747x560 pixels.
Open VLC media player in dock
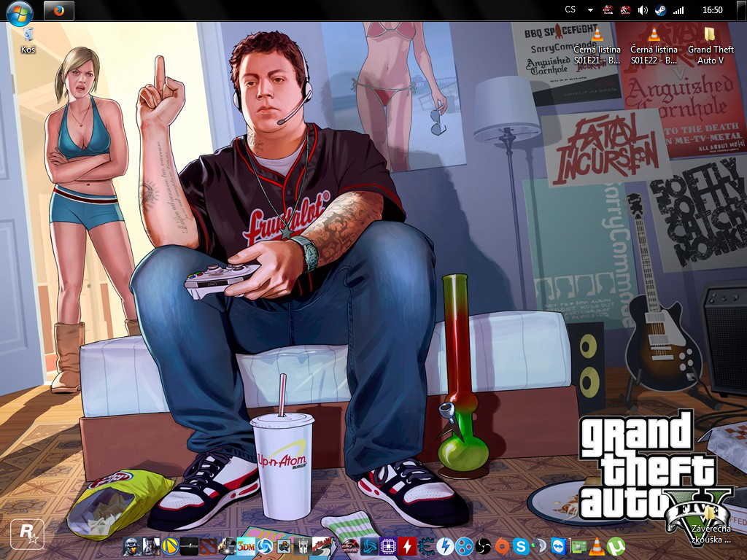[x=597, y=545]
